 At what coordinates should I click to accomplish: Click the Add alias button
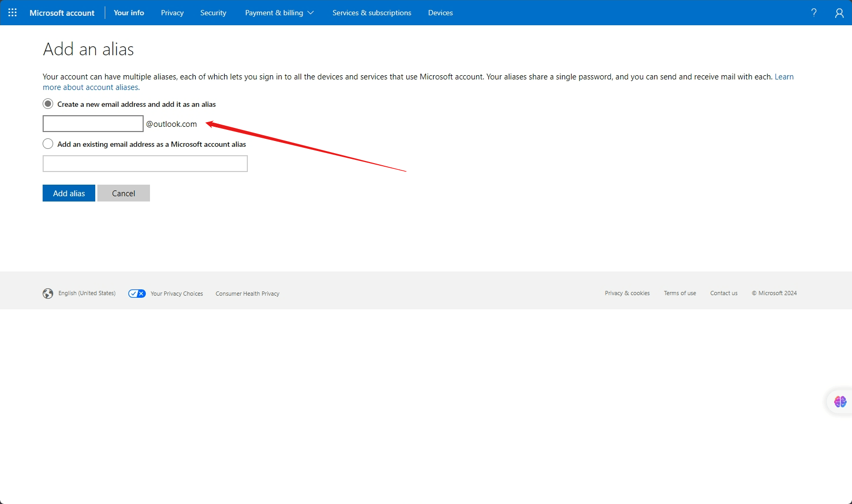[x=69, y=193]
